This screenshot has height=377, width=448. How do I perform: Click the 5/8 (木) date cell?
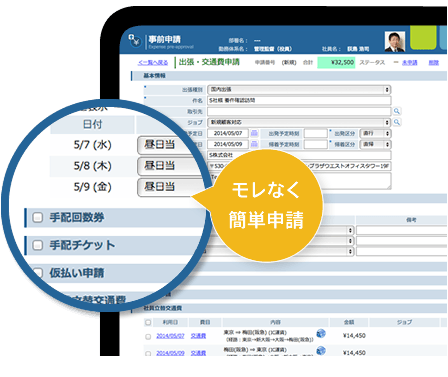tap(92, 166)
